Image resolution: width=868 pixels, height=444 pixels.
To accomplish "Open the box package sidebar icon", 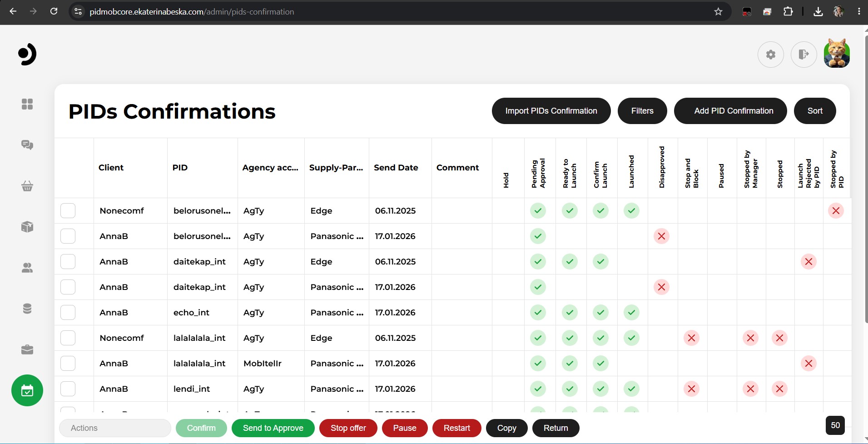I will click(x=27, y=227).
